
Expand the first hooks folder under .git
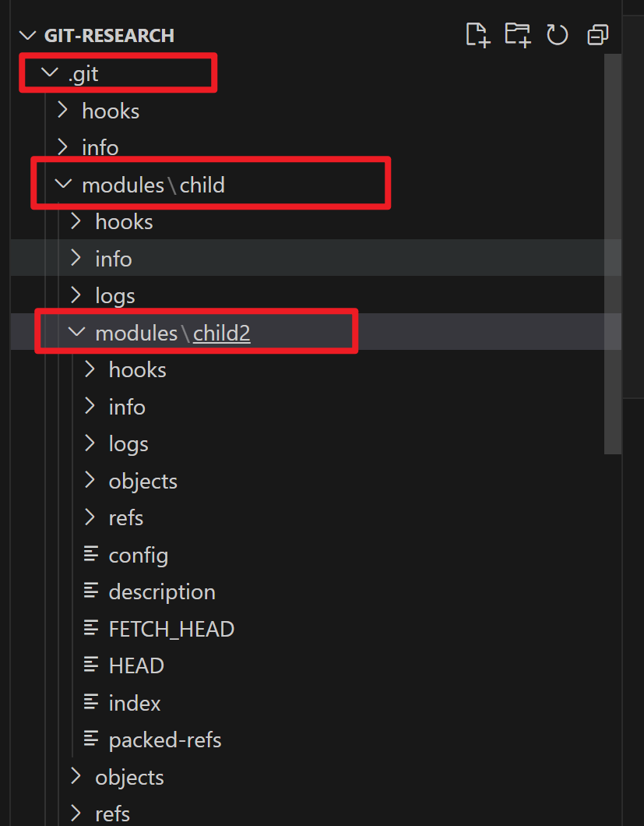pos(110,111)
